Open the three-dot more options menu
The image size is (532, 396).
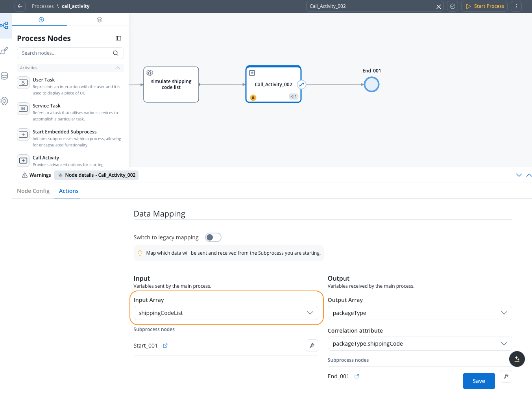point(516,6)
